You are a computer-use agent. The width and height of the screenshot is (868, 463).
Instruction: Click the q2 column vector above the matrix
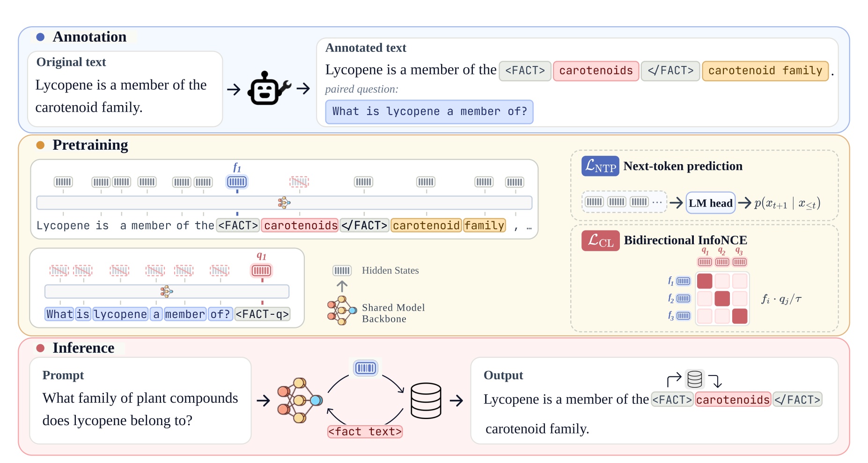(722, 262)
